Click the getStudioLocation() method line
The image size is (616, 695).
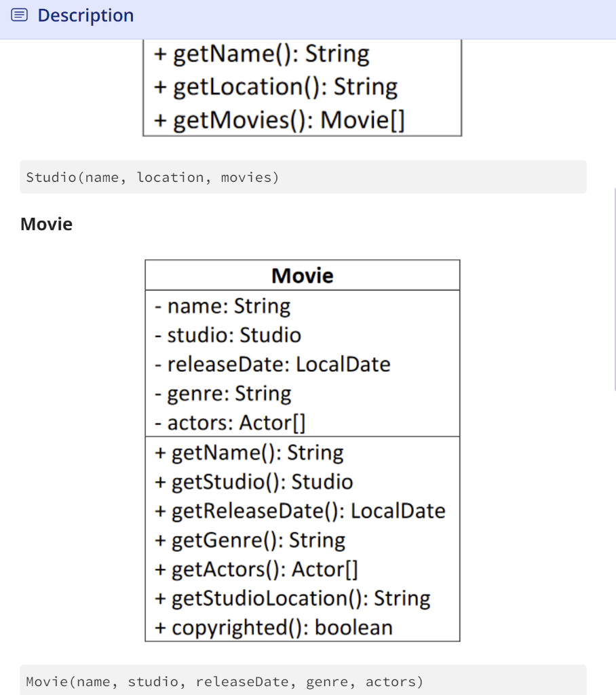pos(292,599)
